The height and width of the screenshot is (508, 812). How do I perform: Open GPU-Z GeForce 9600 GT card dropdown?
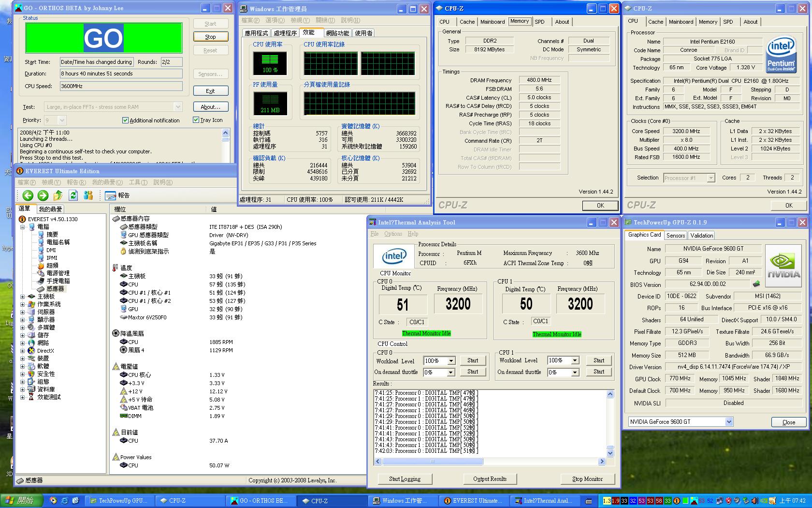tap(729, 422)
